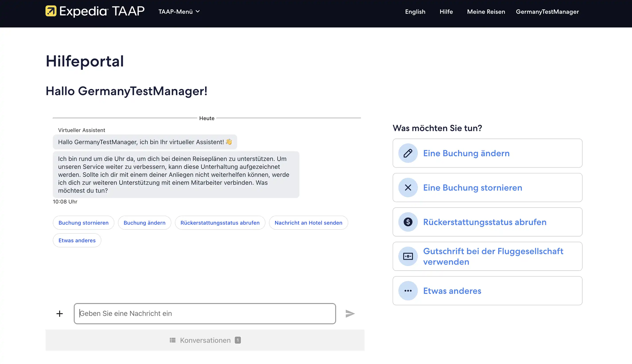Click the dollar refund status icon
The image size is (632, 364).
tap(408, 222)
